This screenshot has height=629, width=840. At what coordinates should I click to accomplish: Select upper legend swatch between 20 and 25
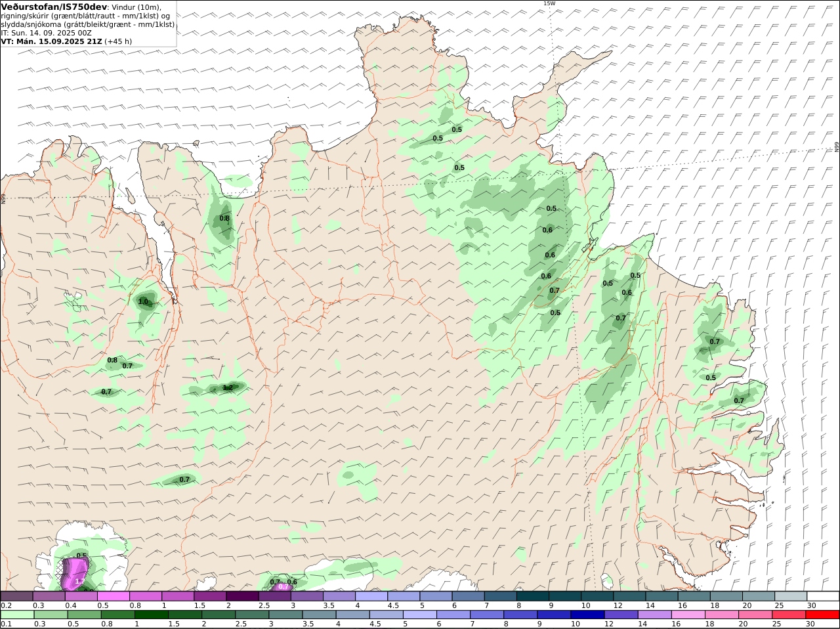click(759, 596)
